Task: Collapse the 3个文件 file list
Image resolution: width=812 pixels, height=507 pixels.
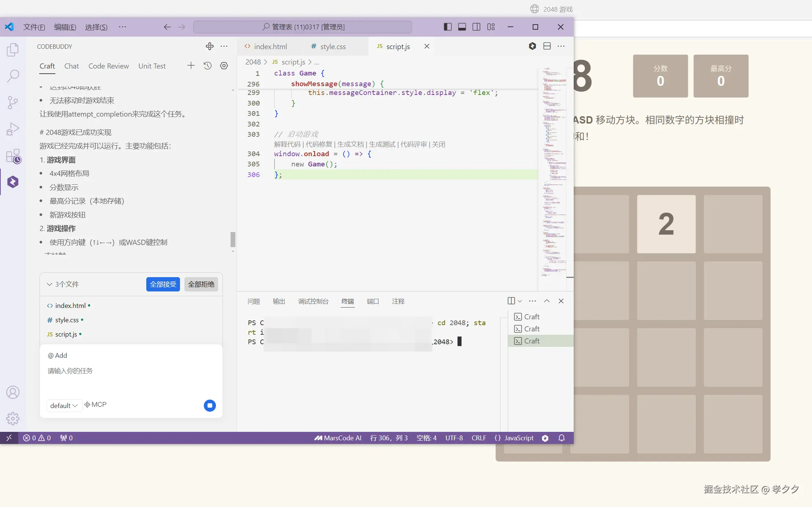Action: click(49, 284)
